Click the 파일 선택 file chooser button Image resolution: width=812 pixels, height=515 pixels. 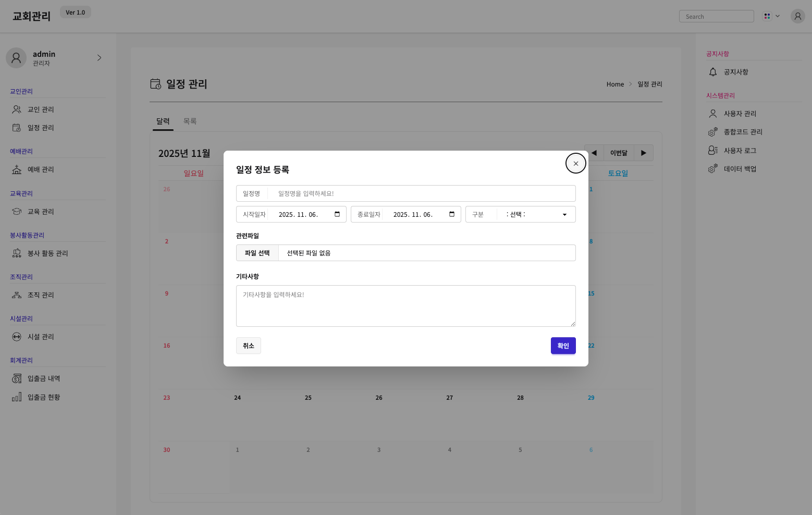257,253
